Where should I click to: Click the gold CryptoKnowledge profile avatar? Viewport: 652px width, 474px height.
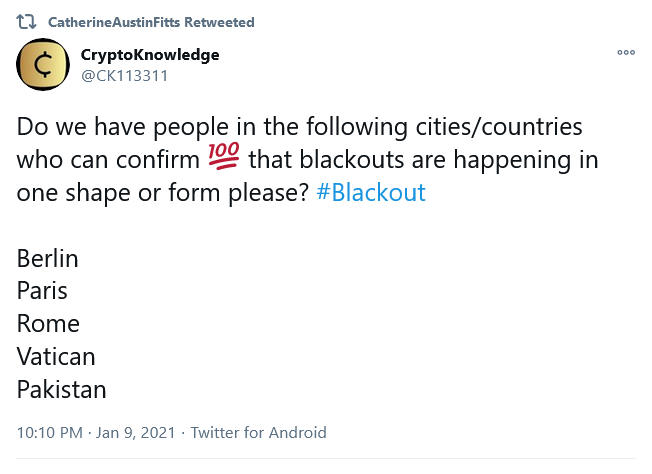pyautogui.click(x=43, y=66)
